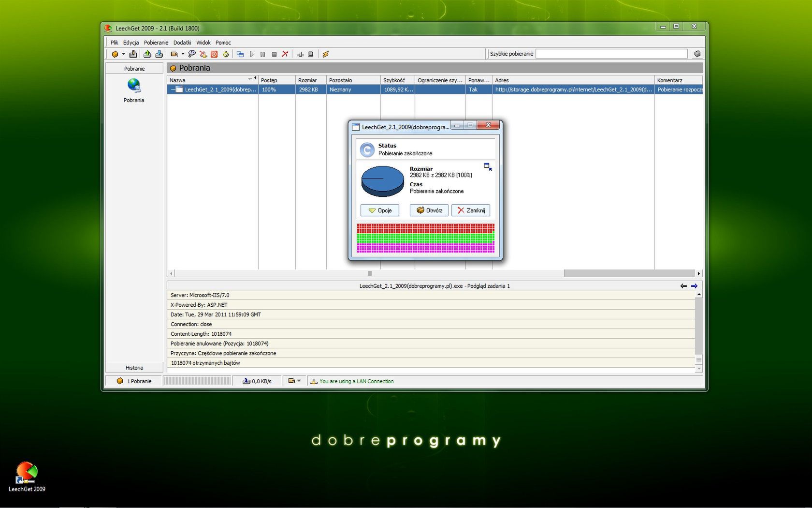Click the yellow lightning script toolbar icon
This screenshot has width=812, height=508.
(x=326, y=54)
